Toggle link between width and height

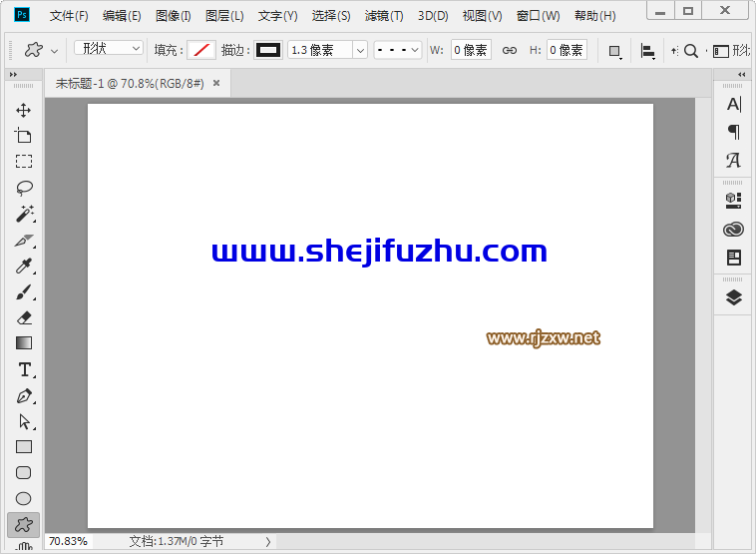coord(510,50)
